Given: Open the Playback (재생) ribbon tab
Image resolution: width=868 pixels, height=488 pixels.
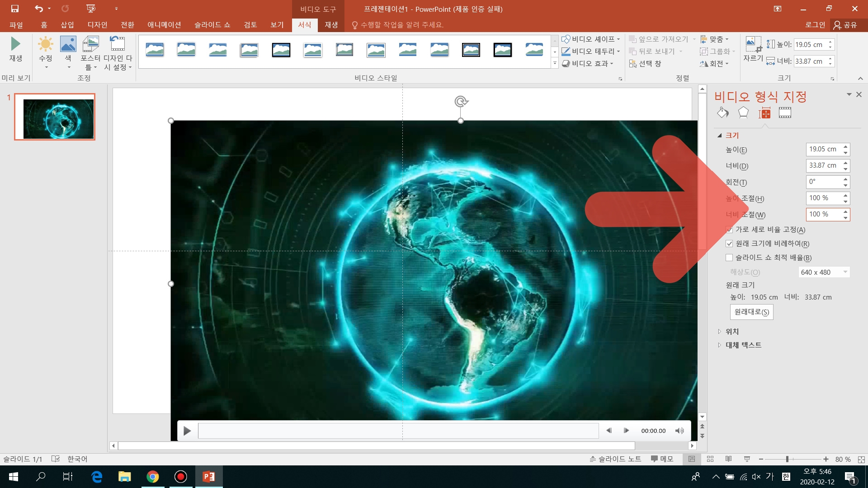Looking at the screenshot, I should pos(331,25).
